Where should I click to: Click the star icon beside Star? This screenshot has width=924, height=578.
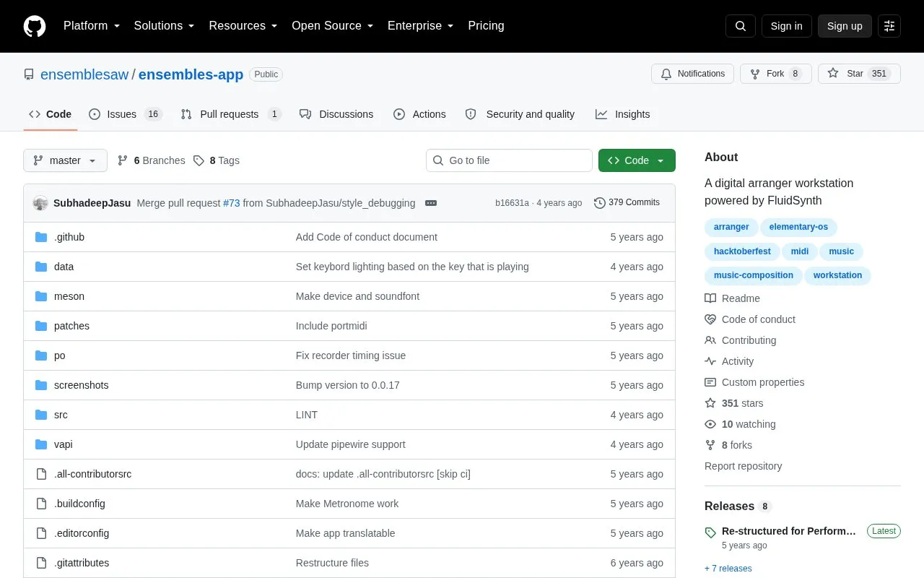pyautogui.click(x=833, y=74)
